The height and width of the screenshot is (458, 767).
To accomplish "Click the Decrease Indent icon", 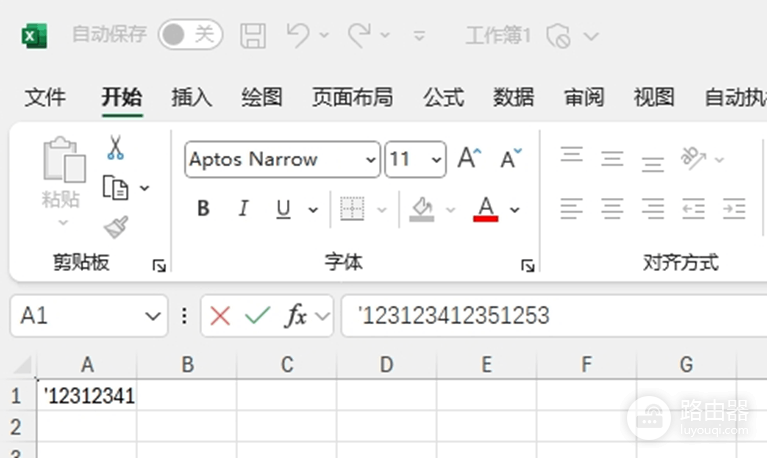I will 693,209.
